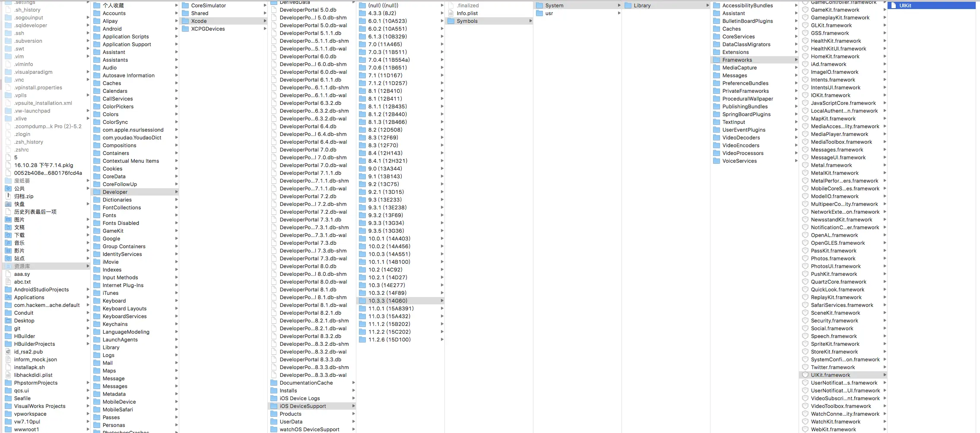This screenshot has width=980, height=433.
Task: Click the "PhpstormProjects" folder name
Action: pos(36,383)
